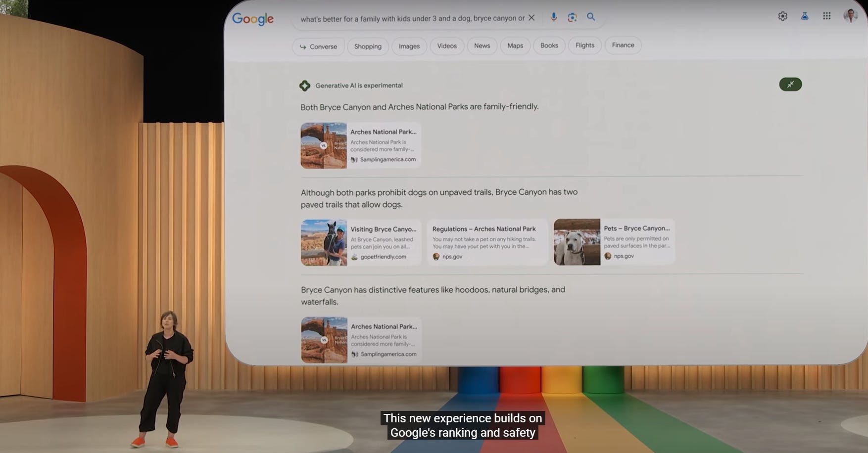Click the bottom arches comparison thumbnail
The width and height of the screenshot is (868, 453).
[x=324, y=340]
